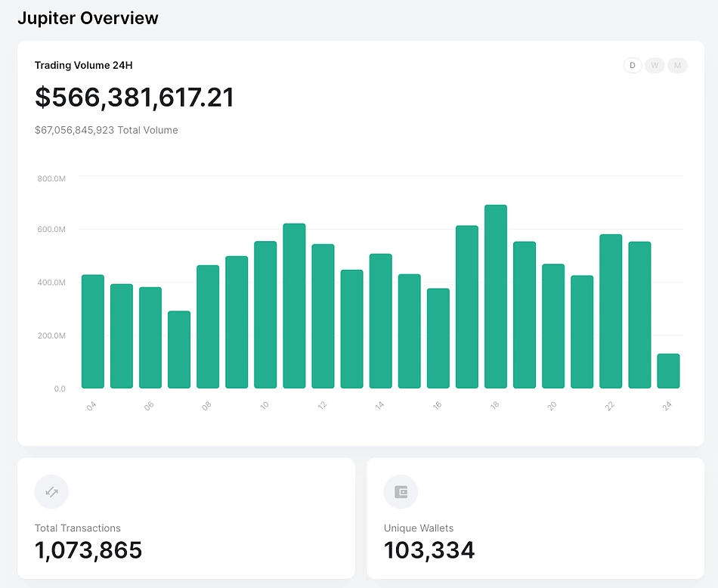Click the 22 x-axis date label

pyautogui.click(x=609, y=406)
